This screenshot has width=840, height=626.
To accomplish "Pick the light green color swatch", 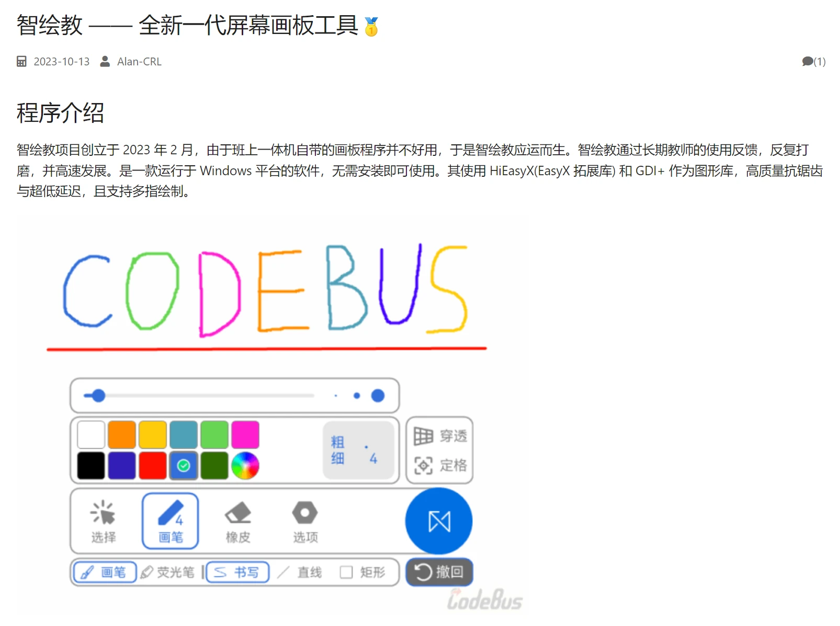I will (x=214, y=435).
